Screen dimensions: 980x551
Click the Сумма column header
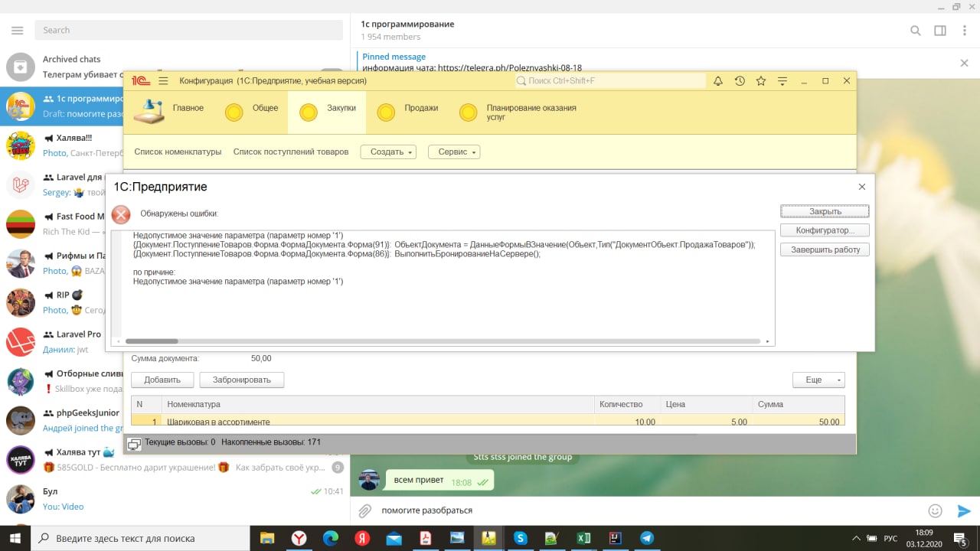pyautogui.click(x=799, y=404)
